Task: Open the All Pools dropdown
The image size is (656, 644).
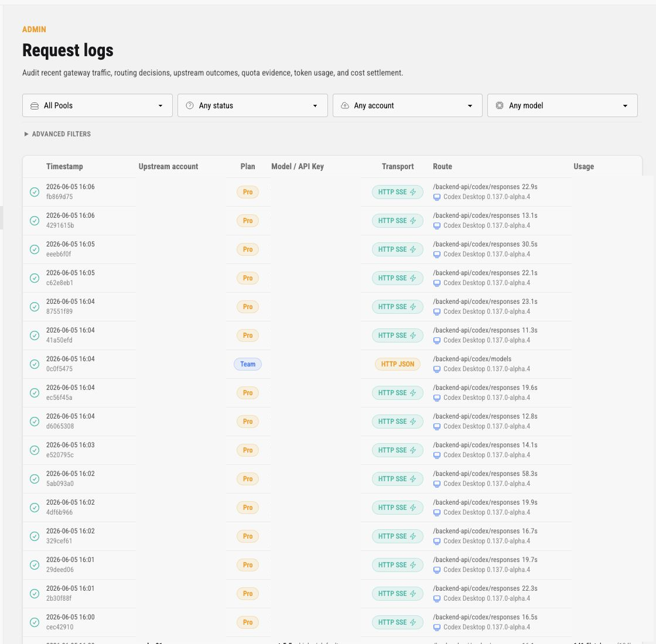Action: tap(97, 105)
